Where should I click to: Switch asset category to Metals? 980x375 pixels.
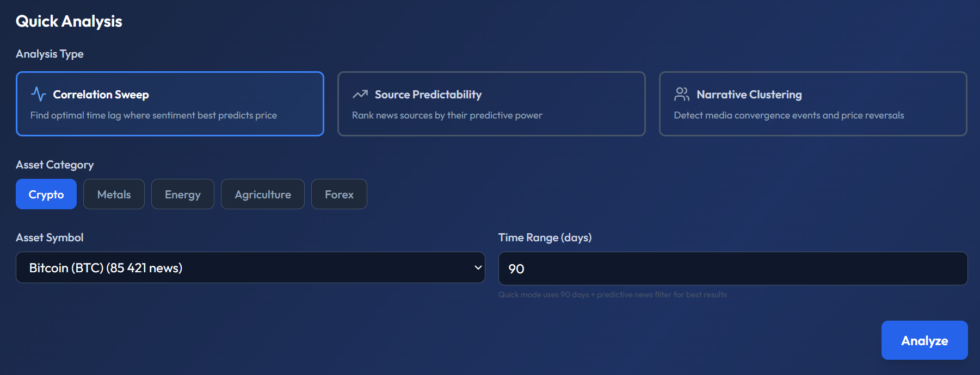tap(114, 194)
